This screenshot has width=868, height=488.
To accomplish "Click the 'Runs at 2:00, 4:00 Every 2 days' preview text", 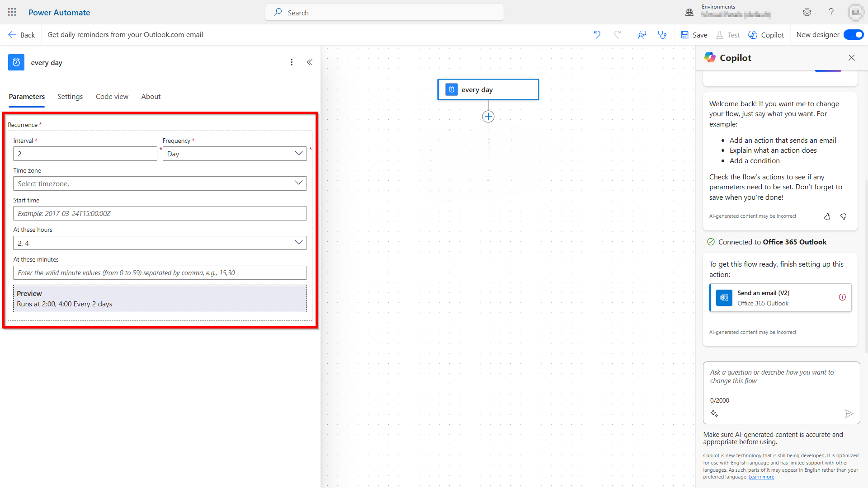I will click(65, 304).
